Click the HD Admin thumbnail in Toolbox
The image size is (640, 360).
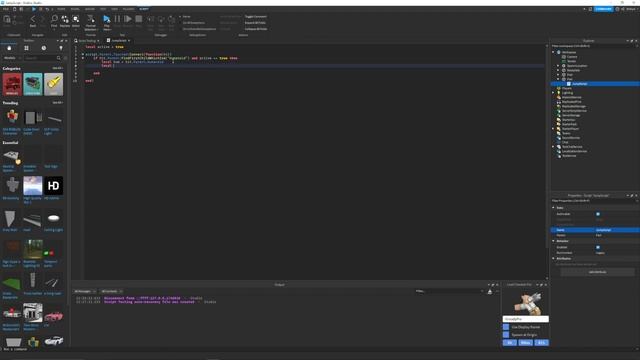(53, 185)
